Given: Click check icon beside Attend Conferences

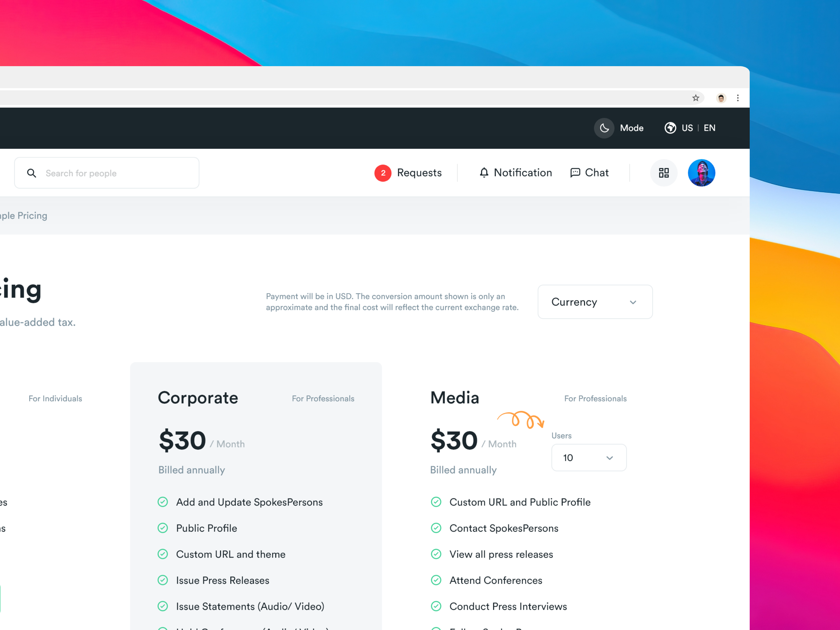Looking at the screenshot, I should click(x=436, y=580).
